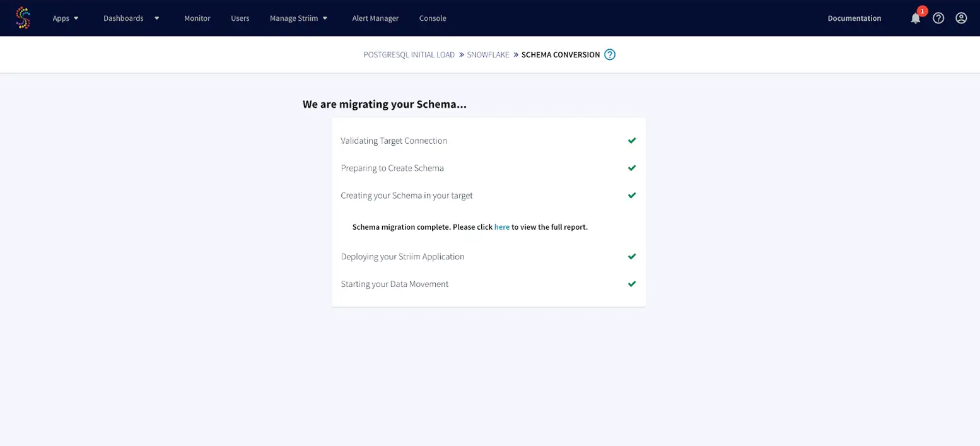Open the user account profile icon

click(x=961, y=18)
